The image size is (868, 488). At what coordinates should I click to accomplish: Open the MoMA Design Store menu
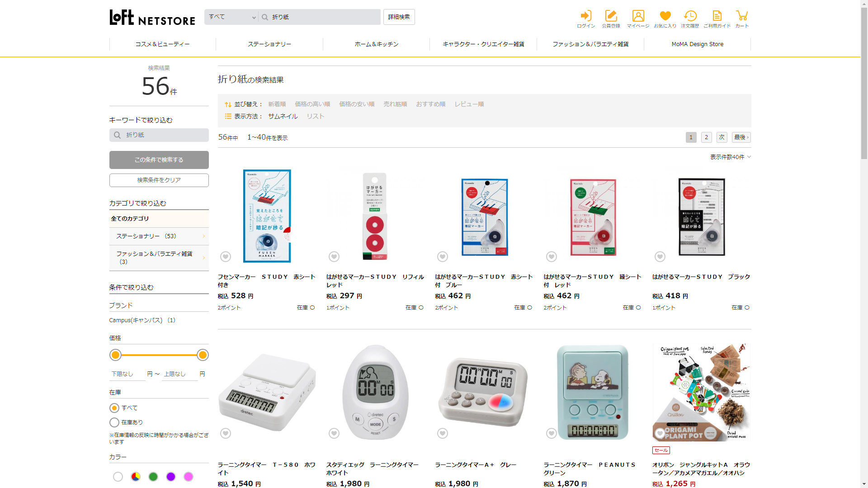698,44
